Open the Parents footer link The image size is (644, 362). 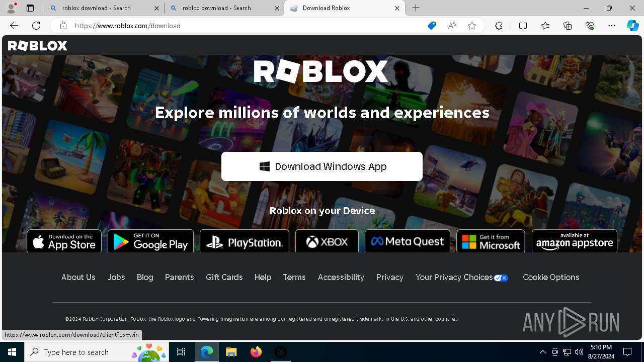point(179,277)
